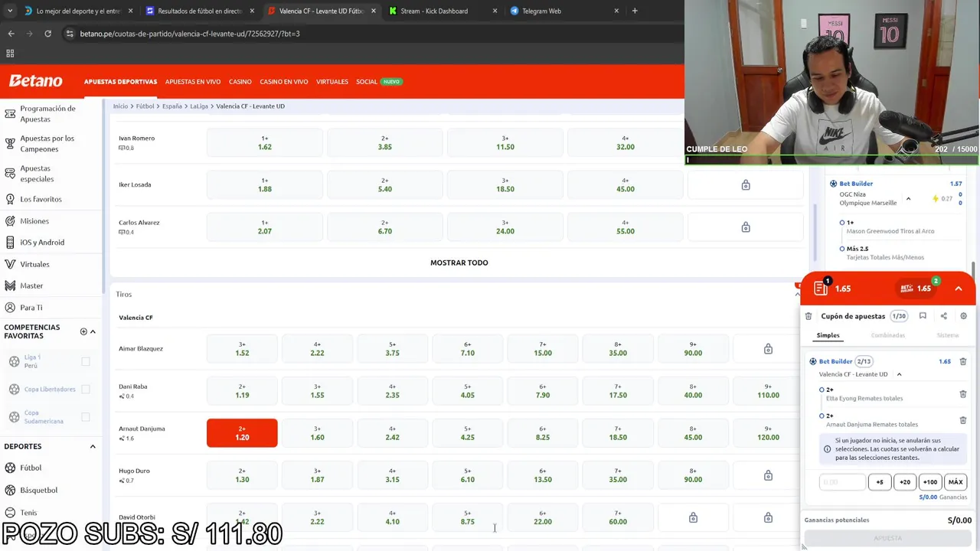
Task: Set the maximum stake with MÁX
Action: coord(955,482)
